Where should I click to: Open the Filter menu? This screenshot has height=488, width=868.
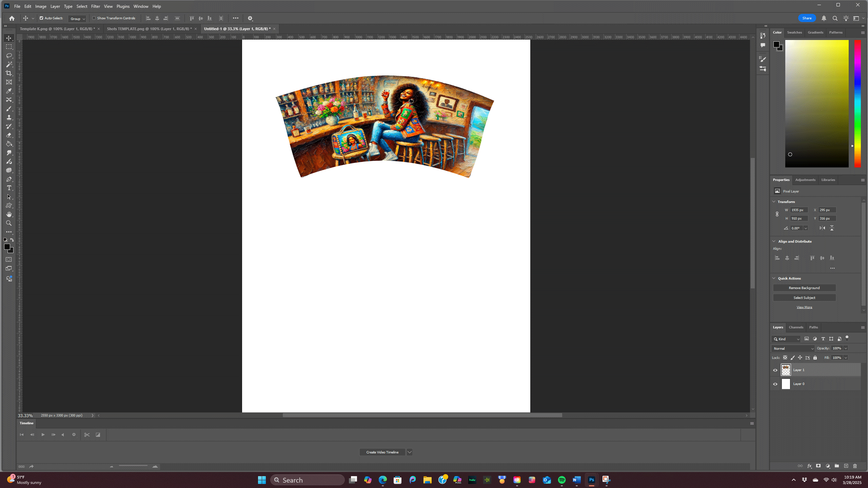pos(95,6)
